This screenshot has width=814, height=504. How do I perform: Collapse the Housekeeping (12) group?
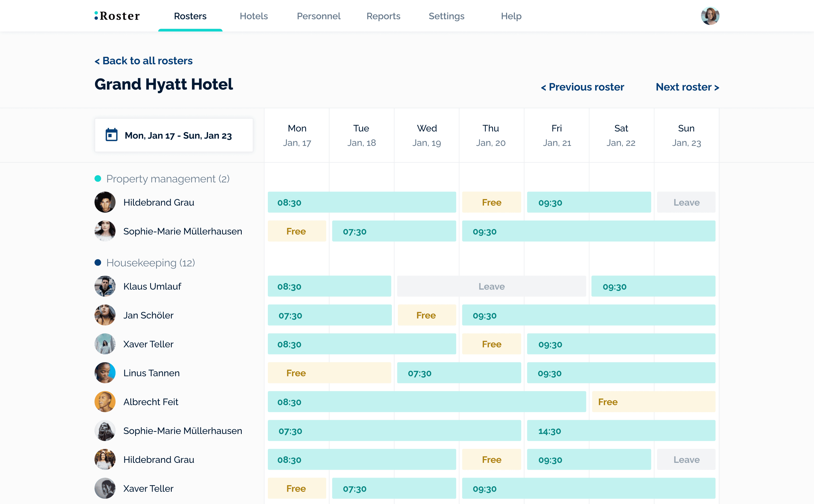150,263
